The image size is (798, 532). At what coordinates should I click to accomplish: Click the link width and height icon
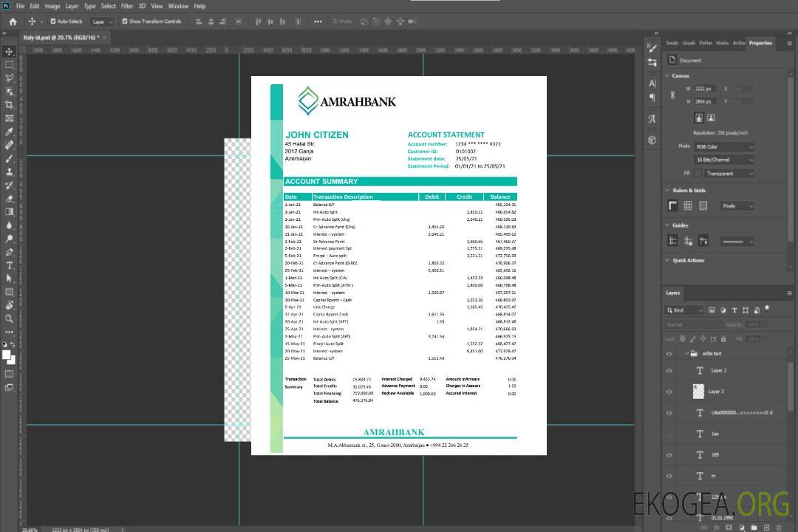pos(673,95)
